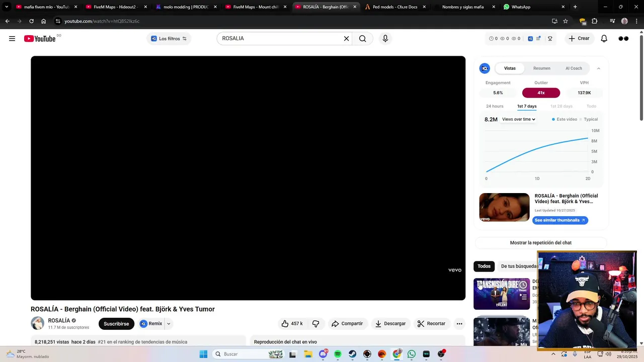Open a new browser tab
Viewport: 644px width, 362px height.
point(575,7)
